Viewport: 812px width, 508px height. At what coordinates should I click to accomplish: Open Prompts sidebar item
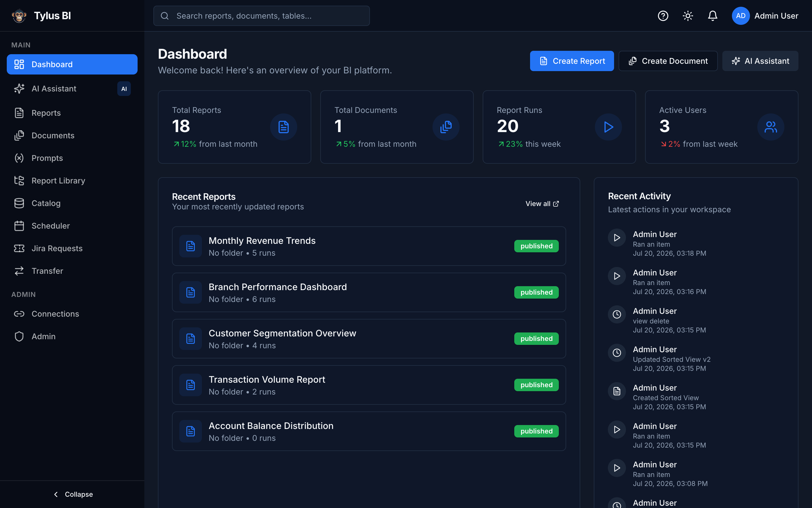coord(72,158)
